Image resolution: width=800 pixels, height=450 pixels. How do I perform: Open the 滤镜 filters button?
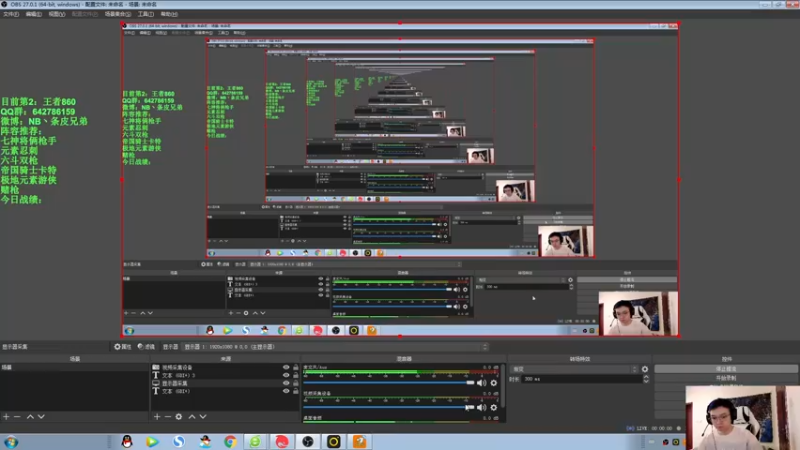(x=146, y=346)
